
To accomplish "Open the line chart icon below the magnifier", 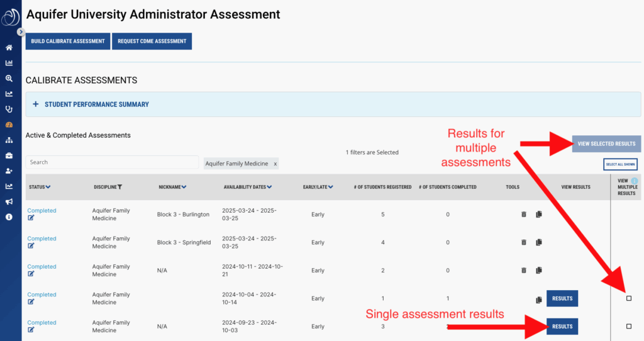I will [x=9, y=94].
